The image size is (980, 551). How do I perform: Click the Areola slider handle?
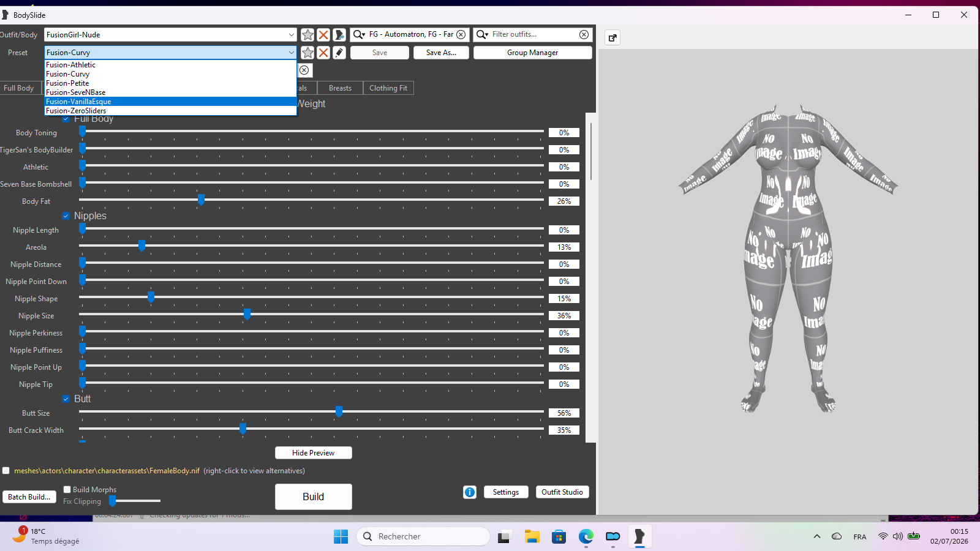[141, 246]
